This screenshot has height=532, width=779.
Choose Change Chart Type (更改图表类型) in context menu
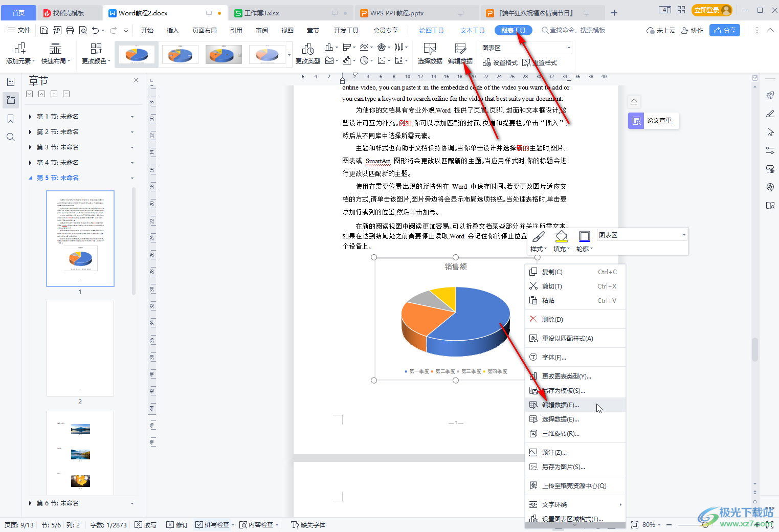tap(575, 376)
